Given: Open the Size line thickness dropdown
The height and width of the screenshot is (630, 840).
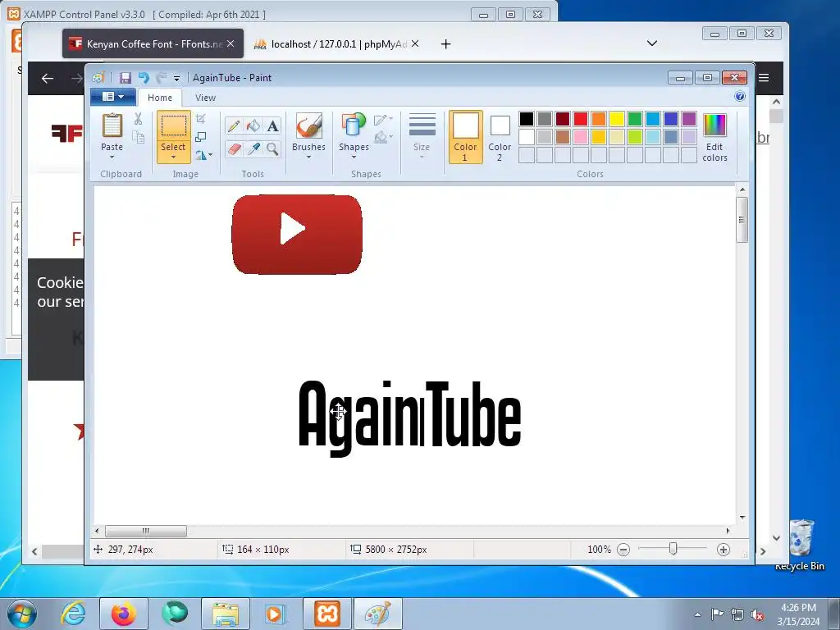Looking at the screenshot, I should point(422,137).
